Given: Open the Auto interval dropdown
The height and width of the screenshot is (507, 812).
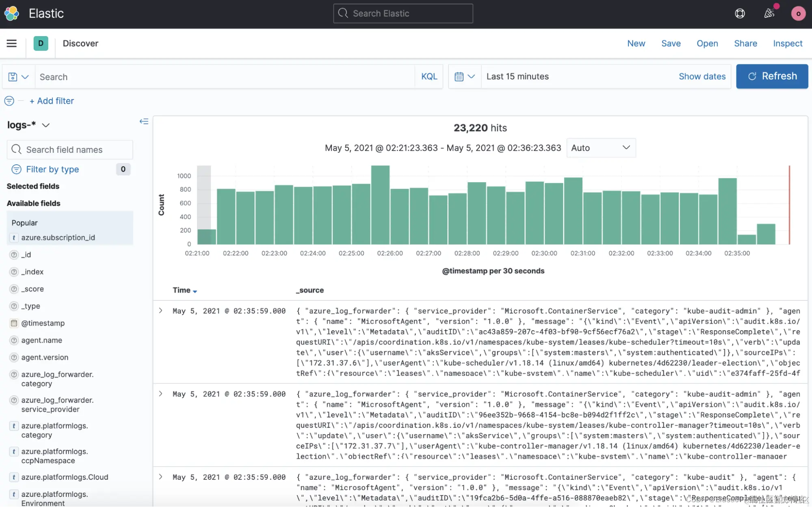Looking at the screenshot, I should pyautogui.click(x=600, y=148).
